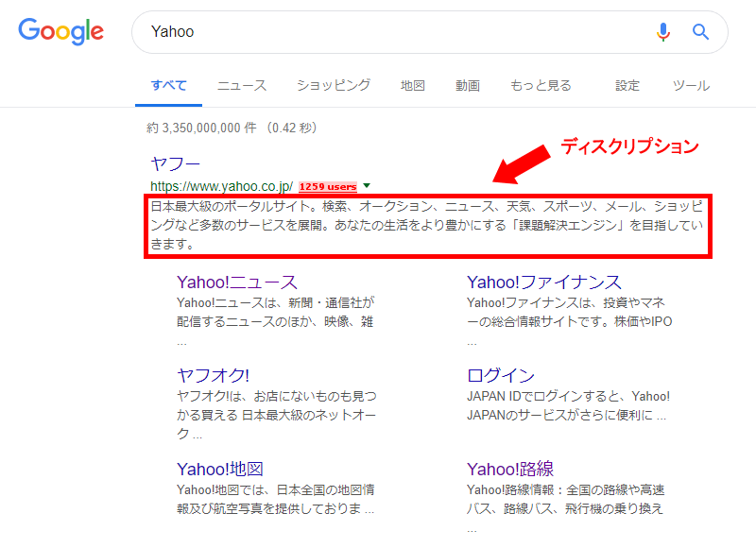The width and height of the screenshot is (756, 548).
Task: Open the Yahoo!路線 sitelink
Action: 509,470
